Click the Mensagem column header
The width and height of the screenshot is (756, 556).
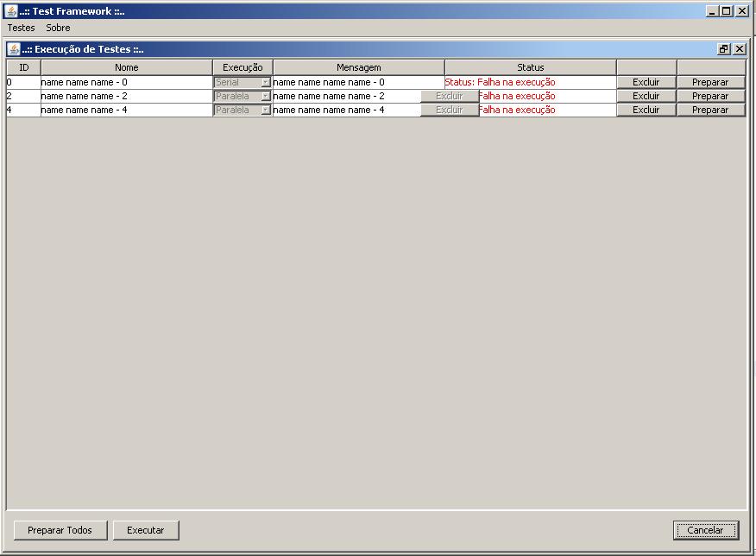359,67
